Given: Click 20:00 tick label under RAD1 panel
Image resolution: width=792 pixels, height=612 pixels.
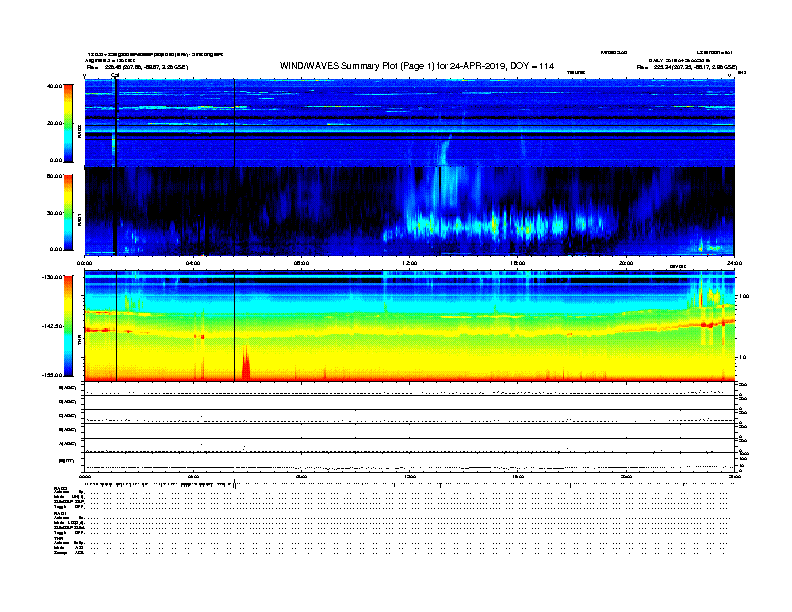Looking at the screenshot, I should click(x=626, y=263).
